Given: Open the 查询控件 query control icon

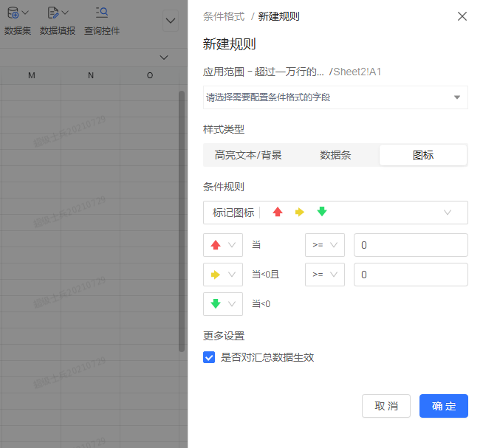Looking at the screenshot, I should tap(102, 14).
